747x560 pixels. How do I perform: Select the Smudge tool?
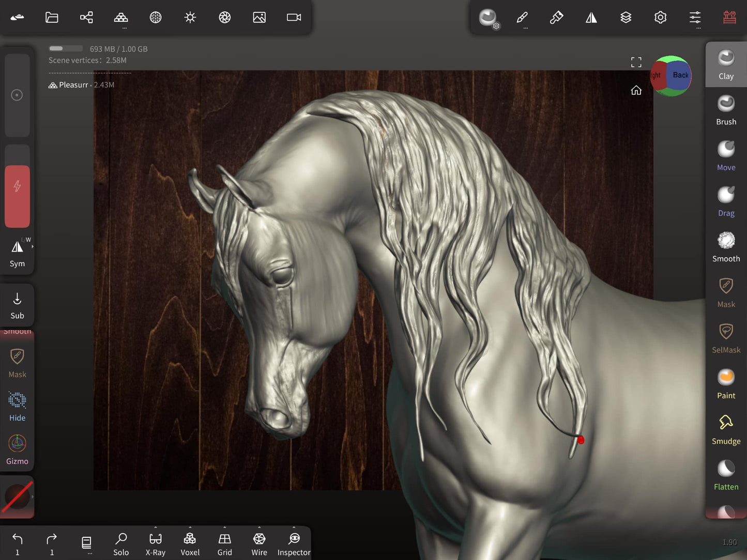pyautogui.click(x=726, y=429)
